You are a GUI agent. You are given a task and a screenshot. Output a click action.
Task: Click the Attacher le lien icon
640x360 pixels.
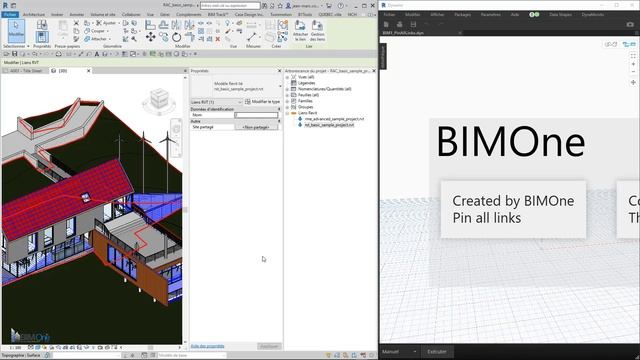[300, 30]
